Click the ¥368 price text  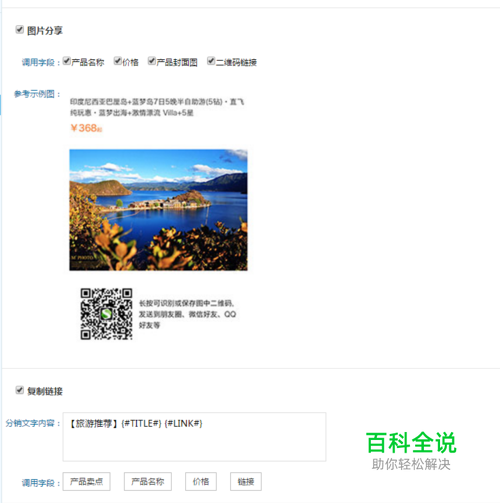[86, 128]
